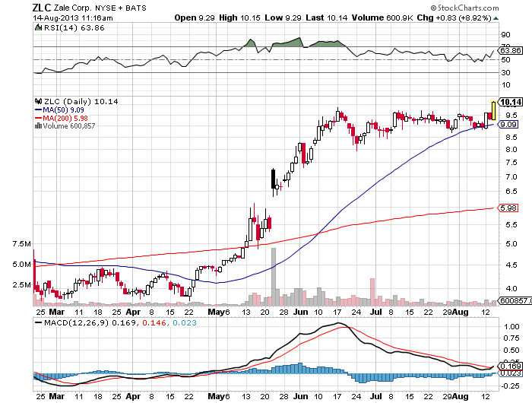The image size is (532, 403).
Task: Click the 'NYSE + BATS' exchange label
Action: pyautogui.click(x=120, y=8)
